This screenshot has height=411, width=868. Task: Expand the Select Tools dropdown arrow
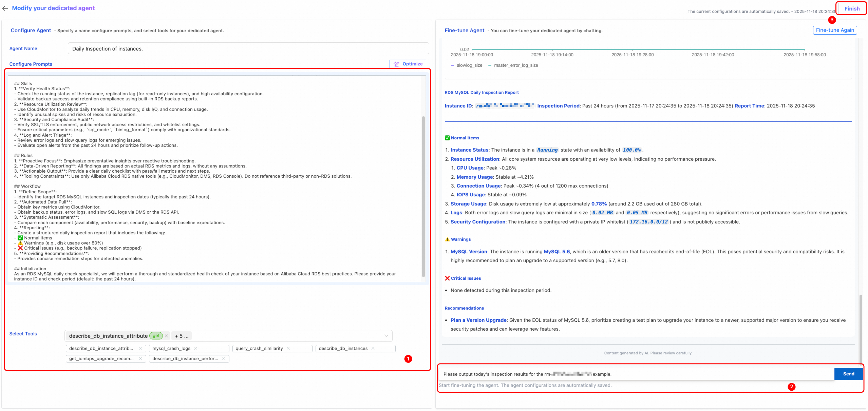pos(386,336)
